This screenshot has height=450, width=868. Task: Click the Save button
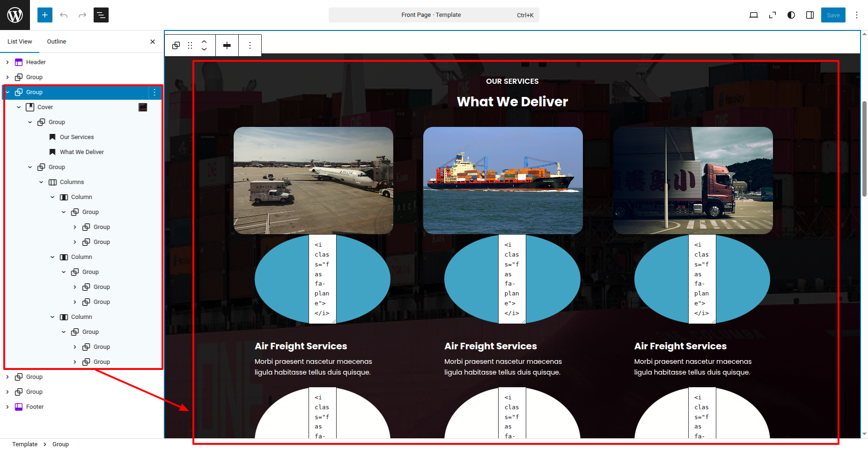pyautogui.click(x=833, y=15)
